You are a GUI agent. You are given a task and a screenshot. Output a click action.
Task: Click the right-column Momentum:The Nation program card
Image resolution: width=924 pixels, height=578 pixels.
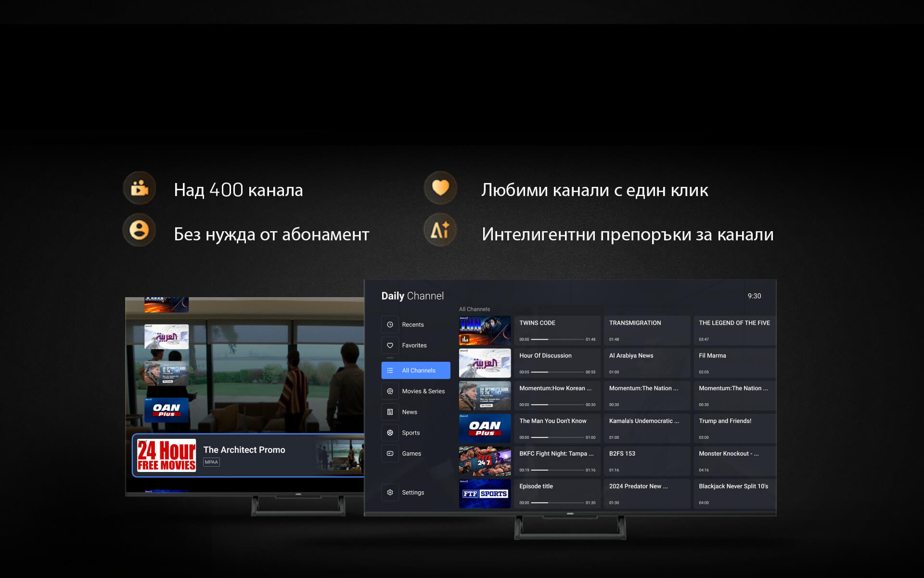tap(735, 396)
